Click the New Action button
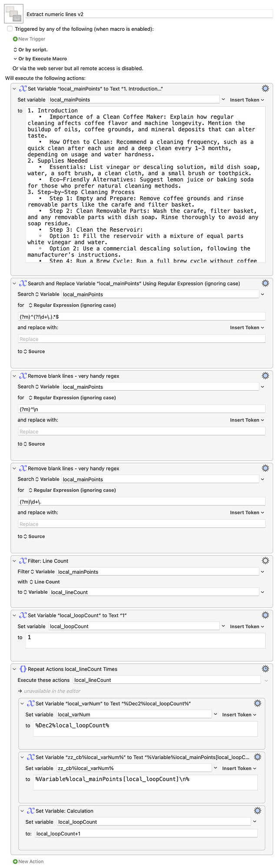Image resolution: width=277 pixels, height=868 pixels. click(x=27, y=861)
